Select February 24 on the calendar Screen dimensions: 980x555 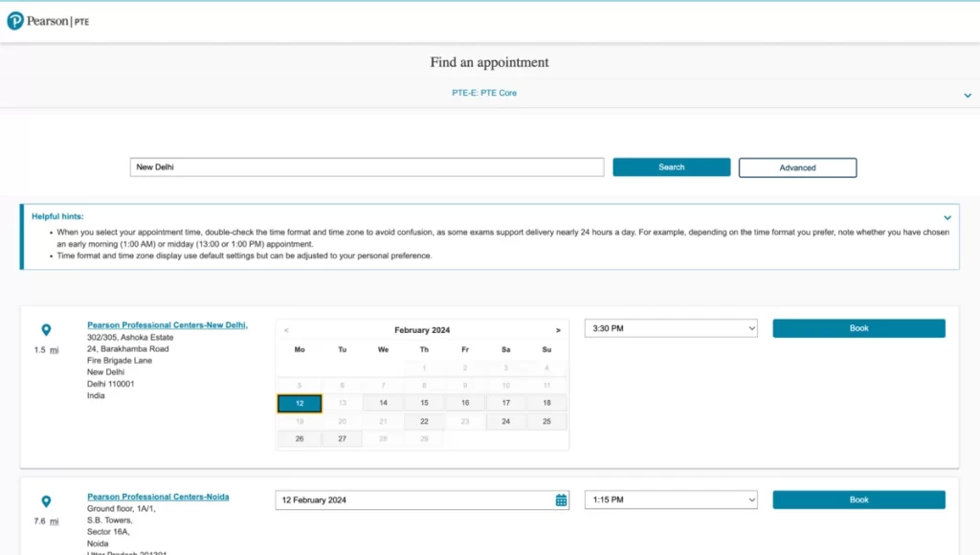point(505,421)
